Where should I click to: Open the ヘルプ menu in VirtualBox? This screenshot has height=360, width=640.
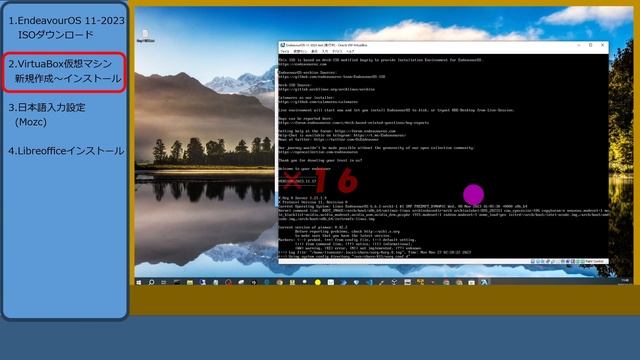(350, 51)
